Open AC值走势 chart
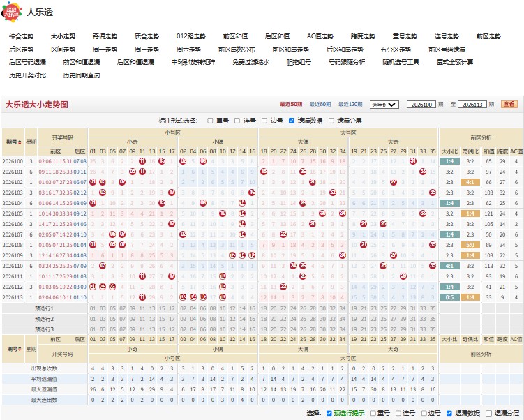This screenshot has width=524, height=420. pyautogui.click(x=320, y=36)
